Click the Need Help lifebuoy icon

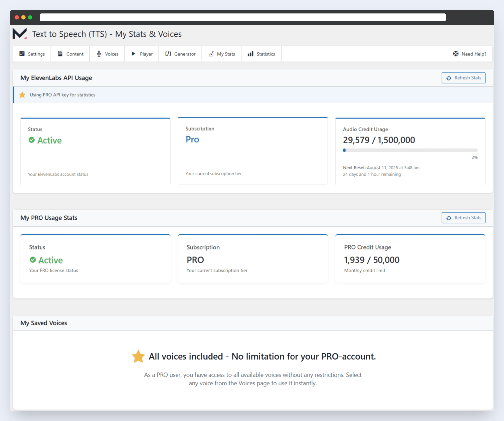(x=456, y=54)
